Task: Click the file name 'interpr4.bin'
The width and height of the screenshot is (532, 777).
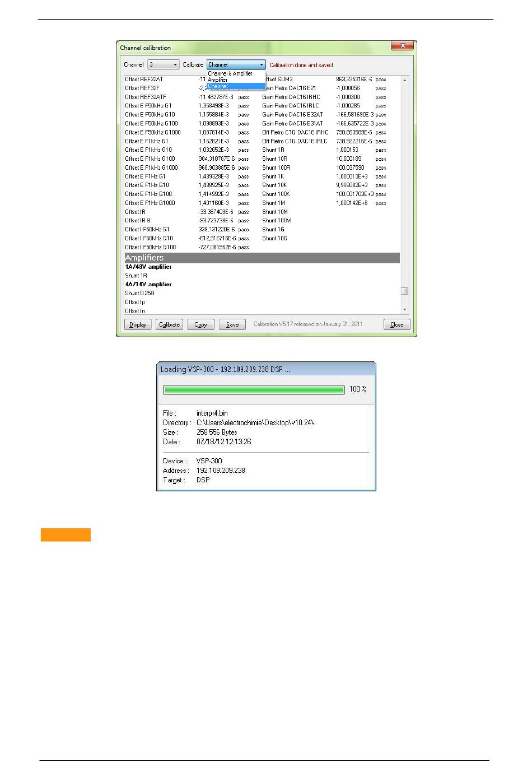Action: (212, 413)
